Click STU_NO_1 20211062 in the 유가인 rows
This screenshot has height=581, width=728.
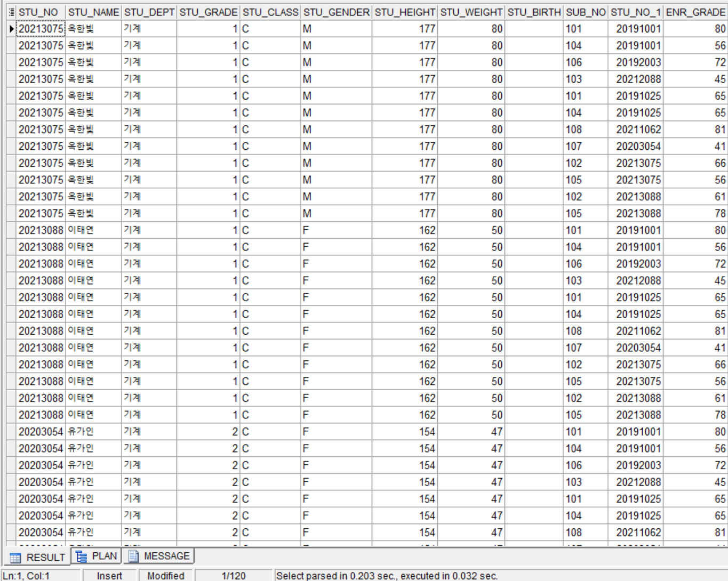(636, 532)
